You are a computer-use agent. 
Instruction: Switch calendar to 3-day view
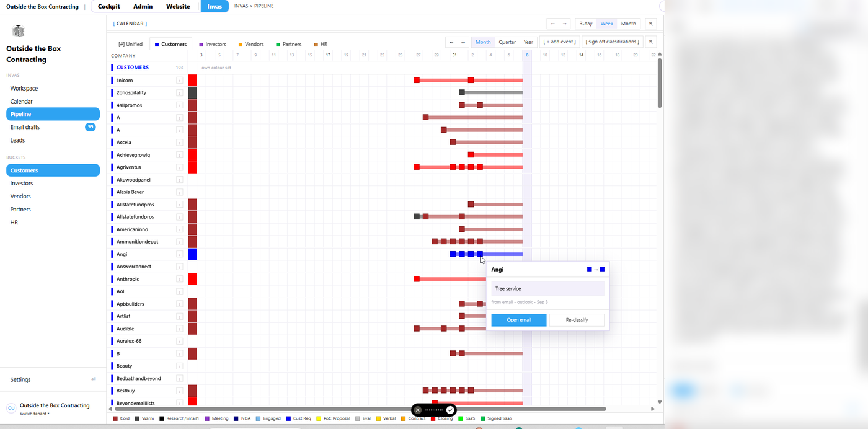pyautogui.click(x=586, y=24)
